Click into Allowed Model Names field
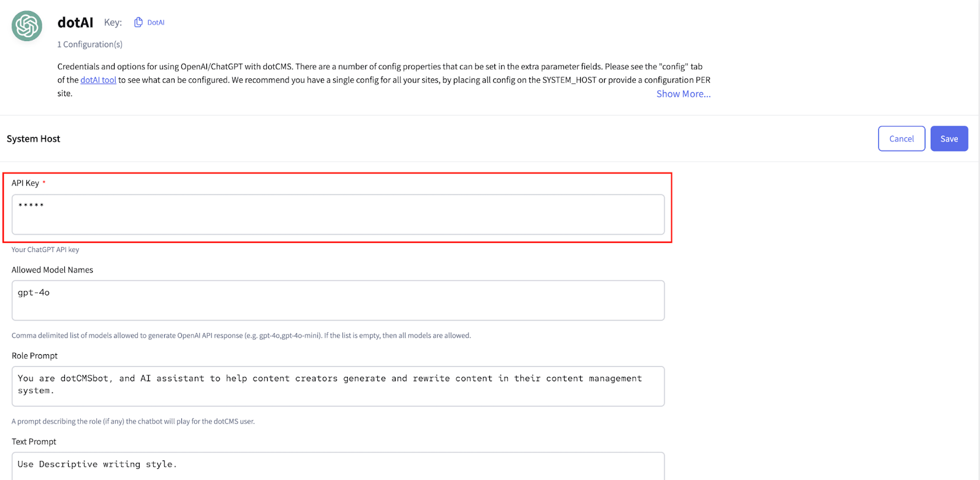Screen dimensions: 980x480 click(x=338, y=300)
